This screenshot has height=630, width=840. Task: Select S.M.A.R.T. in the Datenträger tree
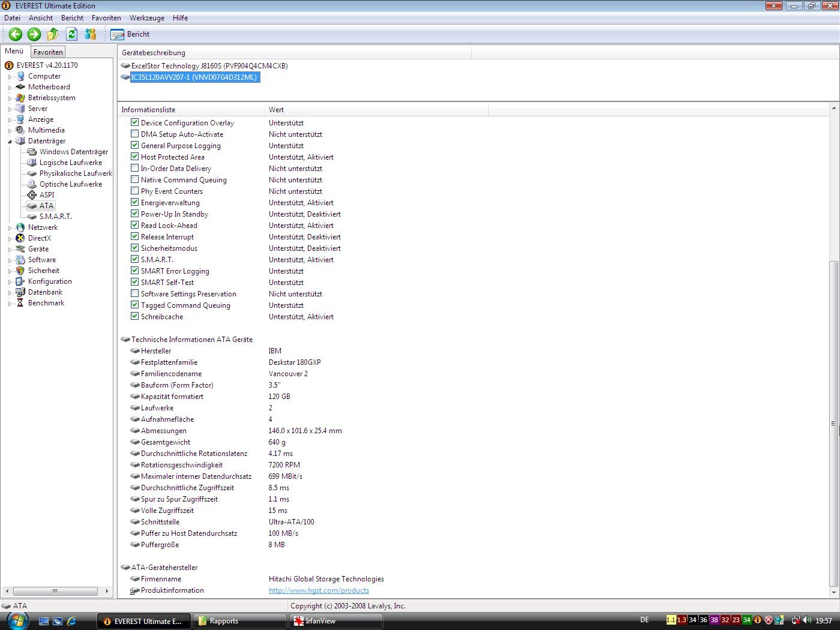tap(55, 217)
